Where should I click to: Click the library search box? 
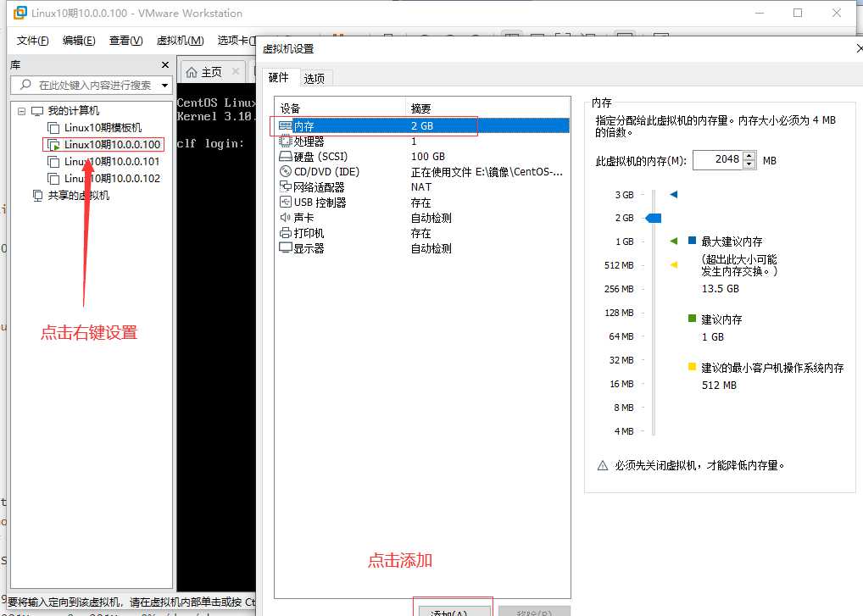(92, 86)
